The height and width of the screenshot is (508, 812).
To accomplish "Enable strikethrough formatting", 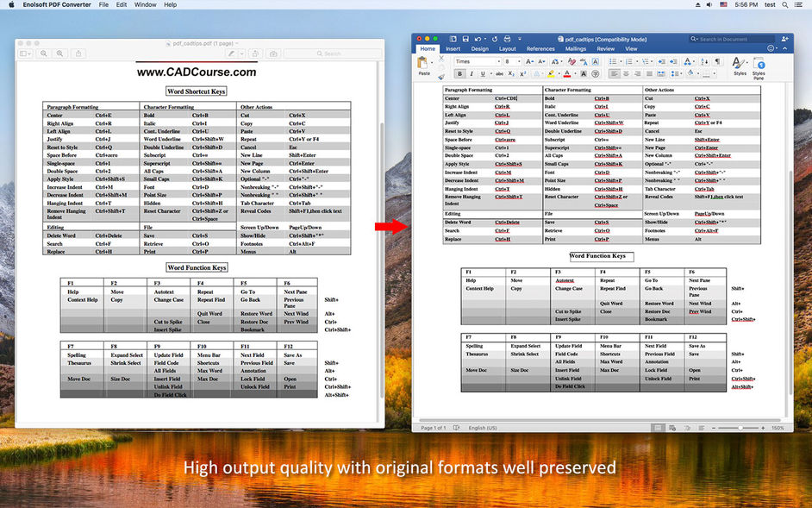I will pos(500,73).
